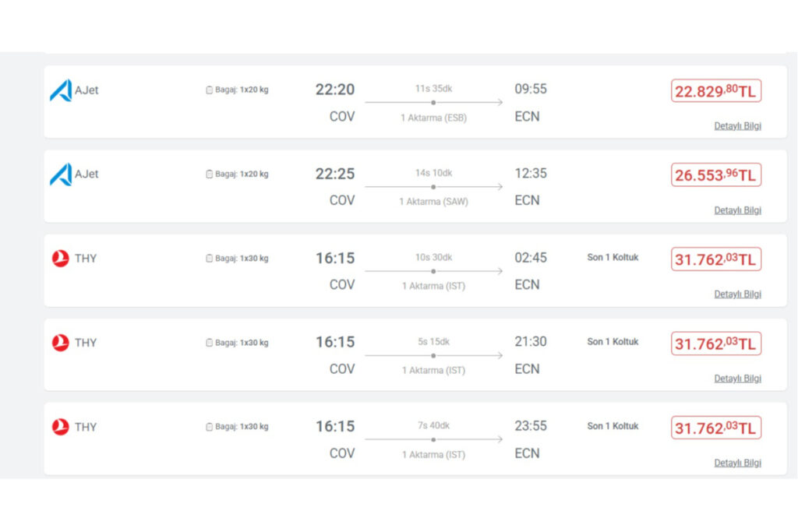Select the 26.553,96 TL price button
This screenshot has width=798, height=532.
pyautogui.click(x=716, y=175)
